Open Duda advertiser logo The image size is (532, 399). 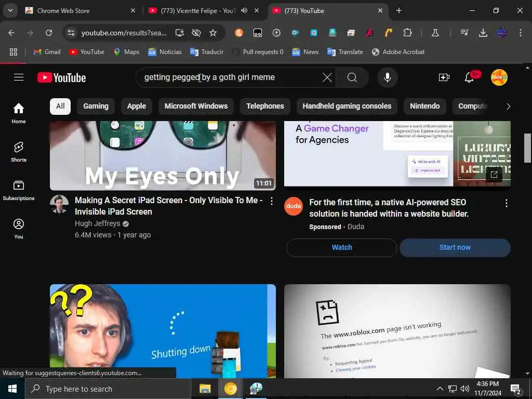click(x=294, y=206)
